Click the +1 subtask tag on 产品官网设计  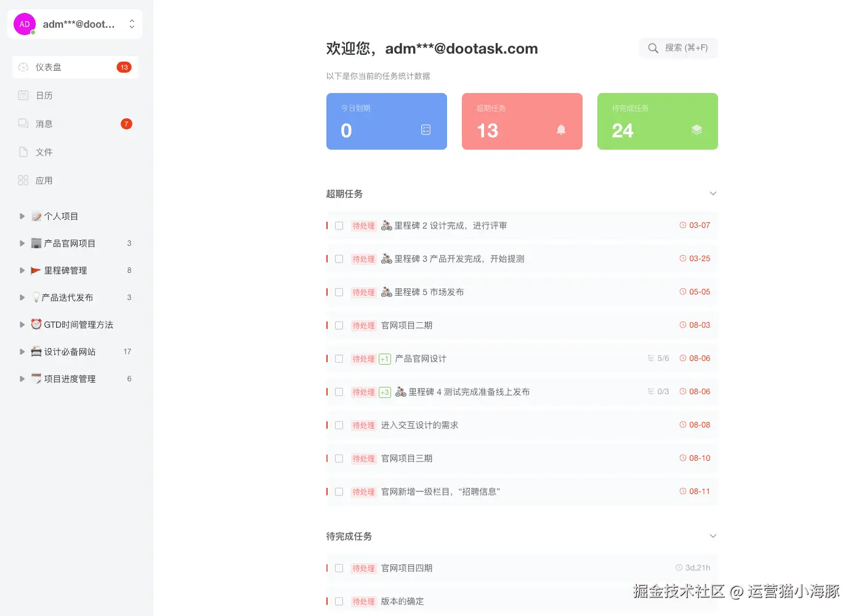pos(385,359)
